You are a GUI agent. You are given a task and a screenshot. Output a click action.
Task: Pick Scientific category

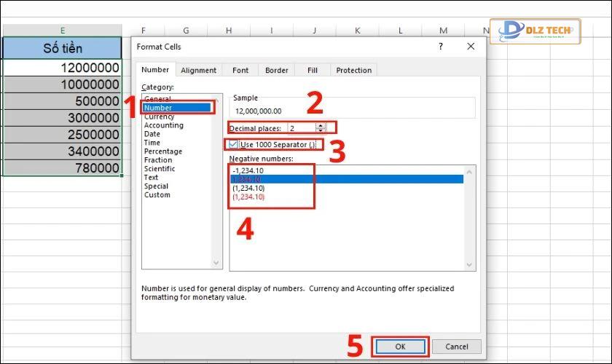pos(160,169)
